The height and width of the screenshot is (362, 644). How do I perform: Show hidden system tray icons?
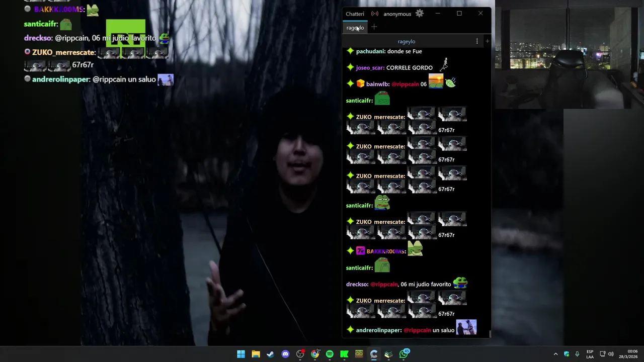(x=555, y=354)
